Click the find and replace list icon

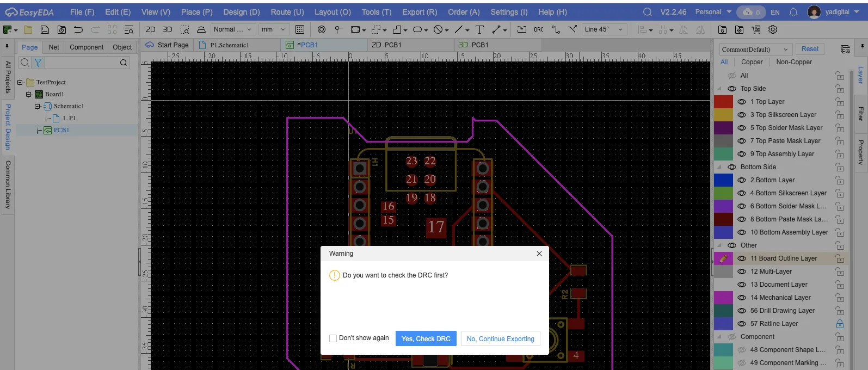(x=129, y=29)
